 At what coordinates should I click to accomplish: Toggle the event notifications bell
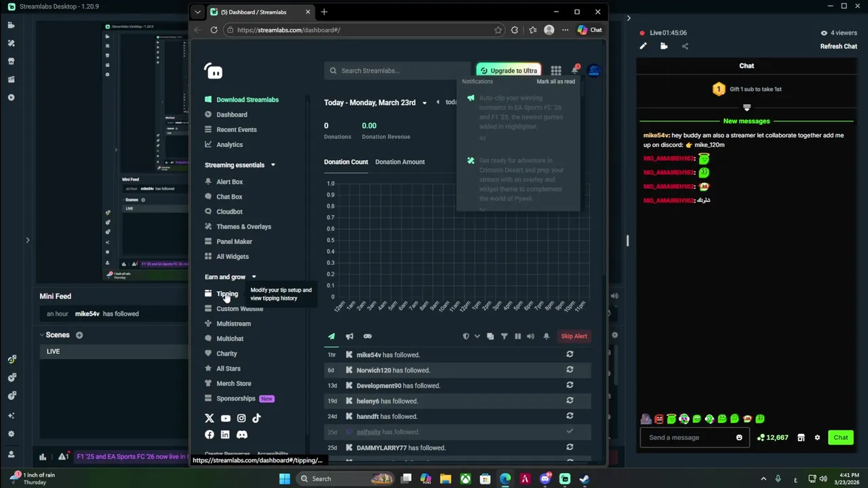pyautogui.click(x=546, y=336)
